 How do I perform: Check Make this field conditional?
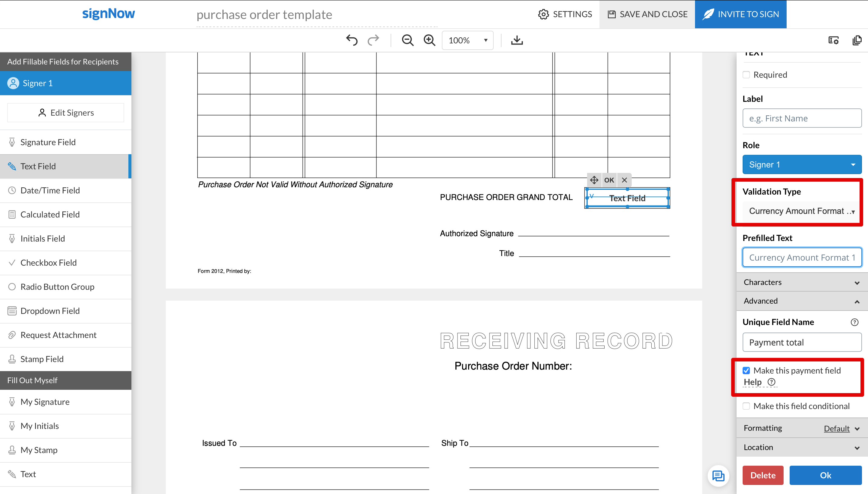(746, 406)
